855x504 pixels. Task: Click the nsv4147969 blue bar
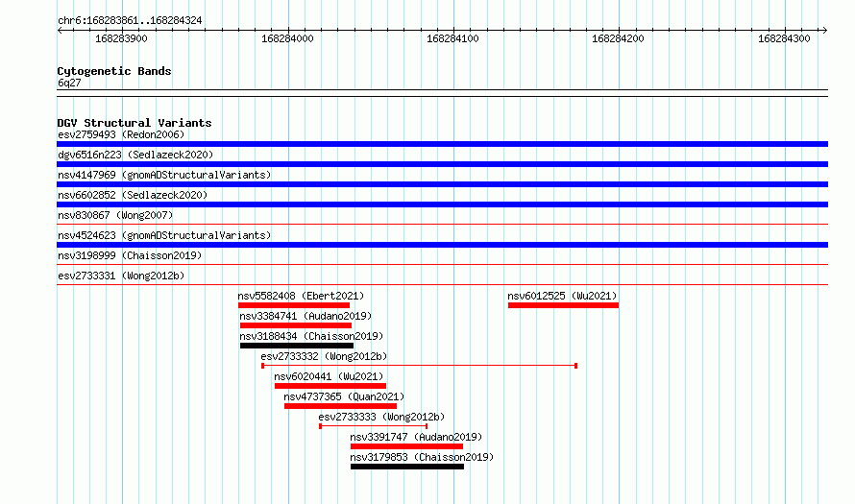[x=442, y=184]
